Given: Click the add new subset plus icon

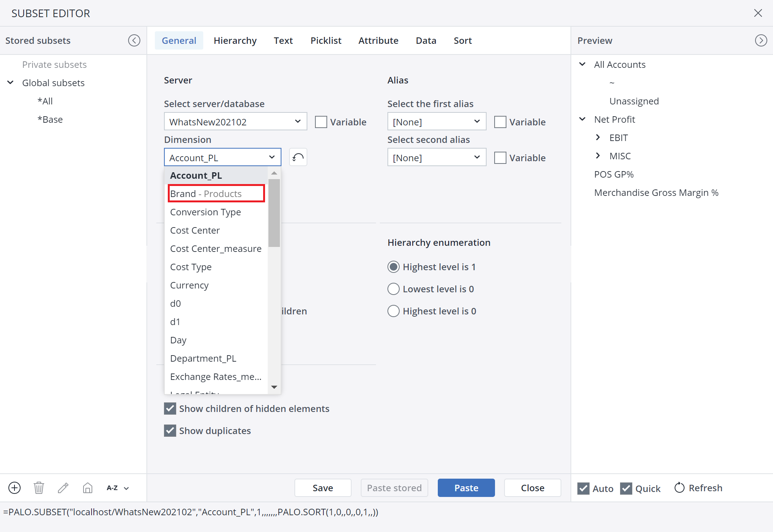Looking at the screenshot, I should click(x=14, y=488).
